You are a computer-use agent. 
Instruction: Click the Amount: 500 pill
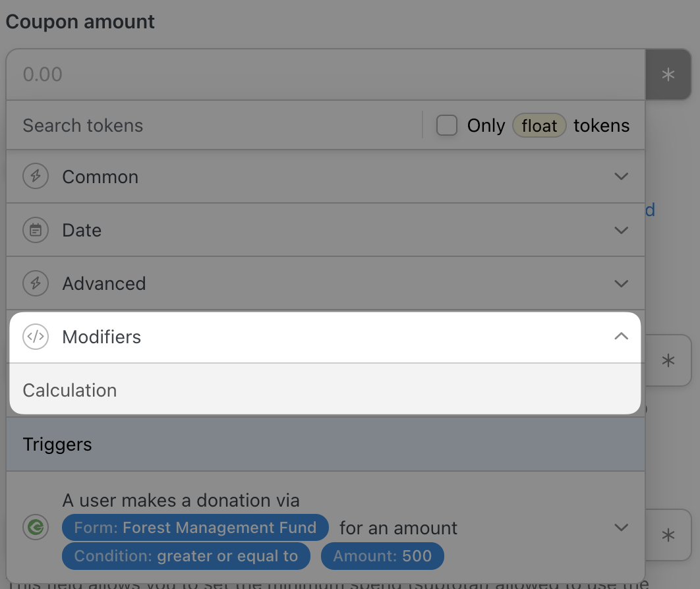point(382,556)
